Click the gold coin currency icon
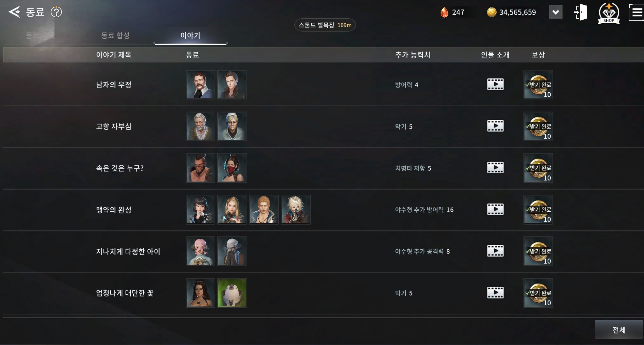Screen dimensions: 644x345 [492, 13]
